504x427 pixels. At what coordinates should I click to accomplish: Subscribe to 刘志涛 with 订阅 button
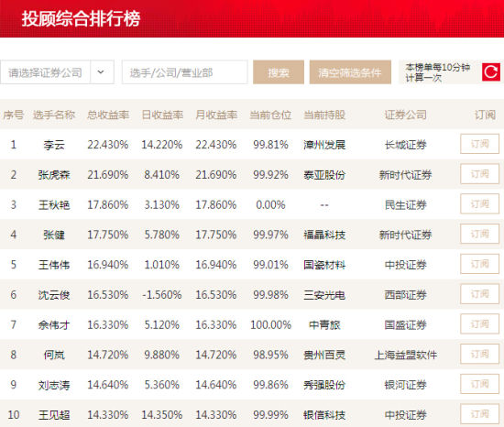point(479,384)
